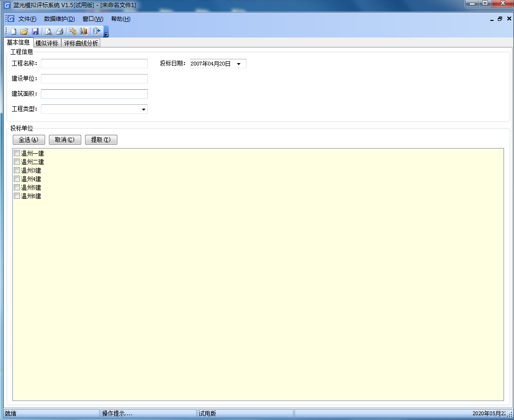The width and height of the screenshot is (514, 420).
Task: Open the bar chart analysis icon
Action: tap(84, 31)
